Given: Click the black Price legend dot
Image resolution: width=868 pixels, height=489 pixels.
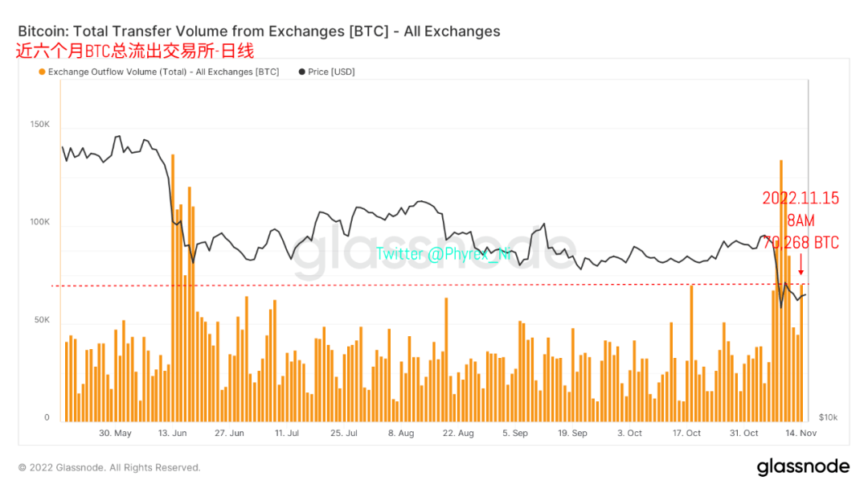Looking at the screenshot, I should click(x=302, y=72).
